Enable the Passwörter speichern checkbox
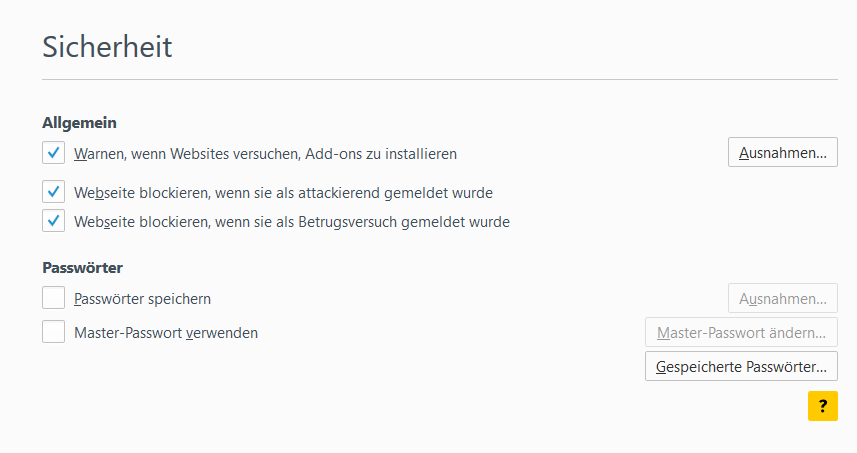857x453 pixels. [54, 298]
